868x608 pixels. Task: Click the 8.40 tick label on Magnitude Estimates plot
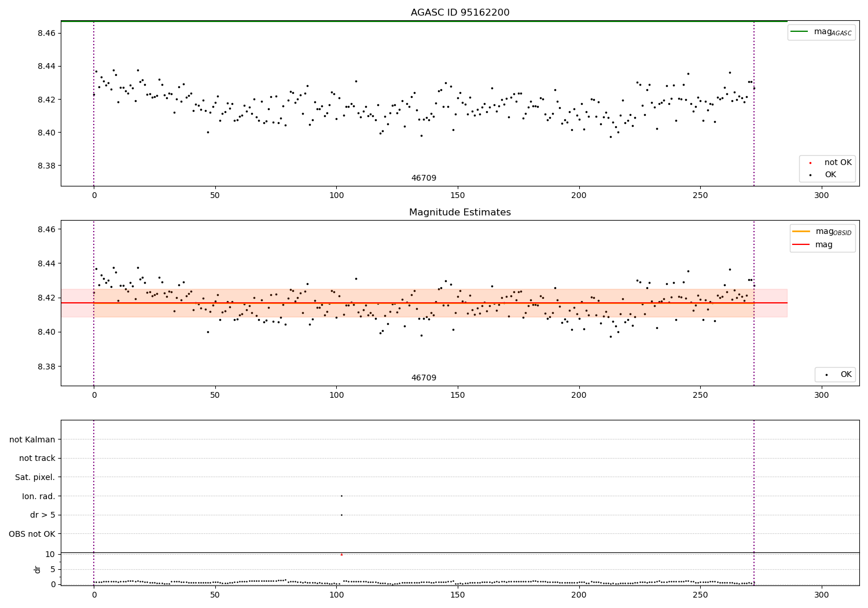coord(46,332)
